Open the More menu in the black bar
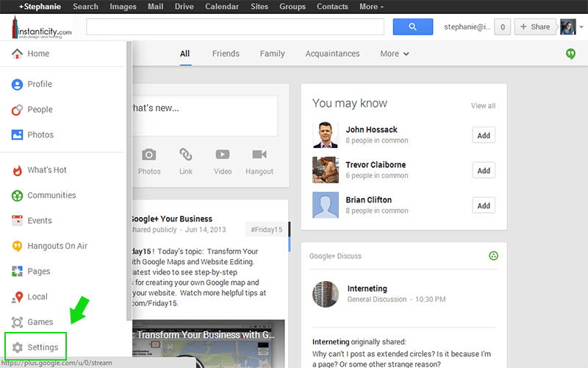The width and height of the screenshot is (588, 368). pyautogui.click(x=371, y=7)
